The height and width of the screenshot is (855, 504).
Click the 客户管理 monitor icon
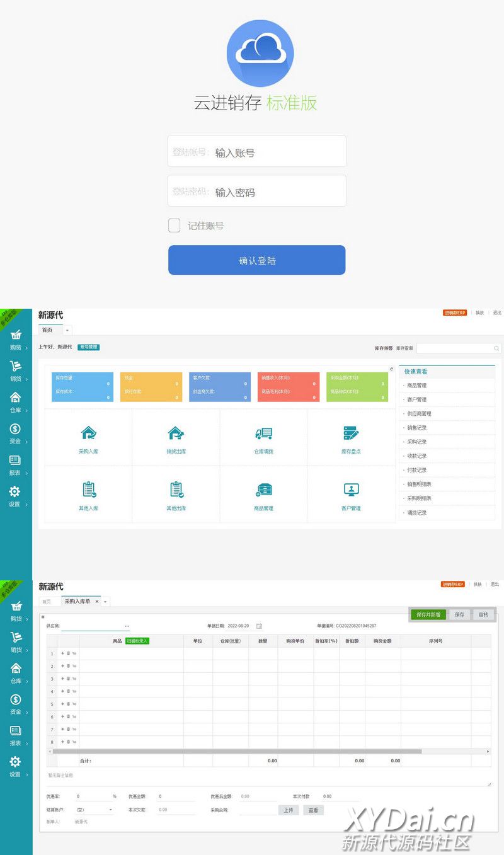pyautogui.click(x=351, y=490)
